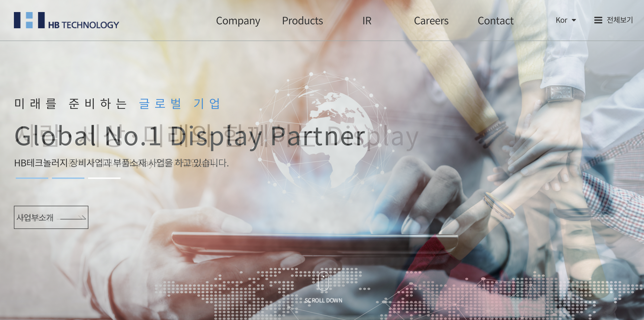Click the Global No.1 Display Partner headline
The width and height of the screenshot is (644, 320).
pos(189,136)
